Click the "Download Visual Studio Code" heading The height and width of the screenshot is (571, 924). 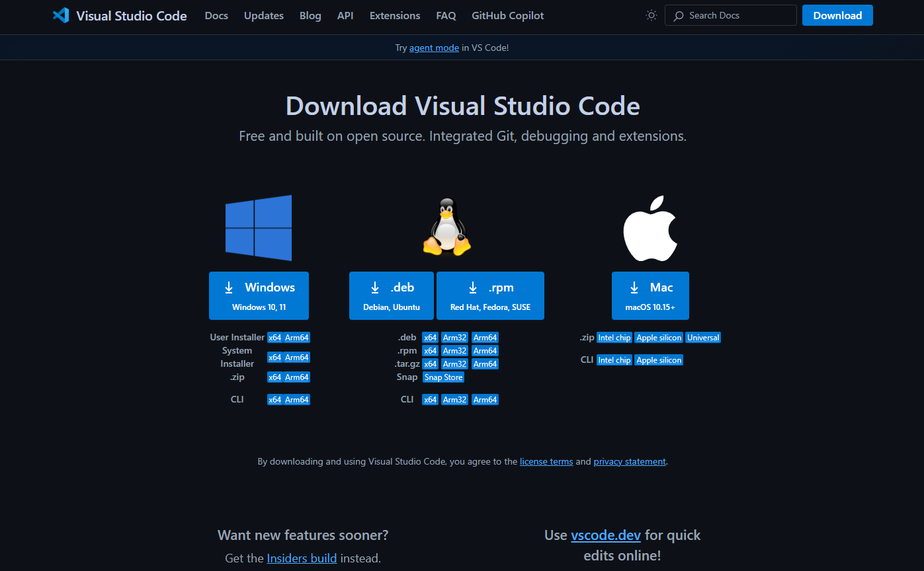[463, 106]
